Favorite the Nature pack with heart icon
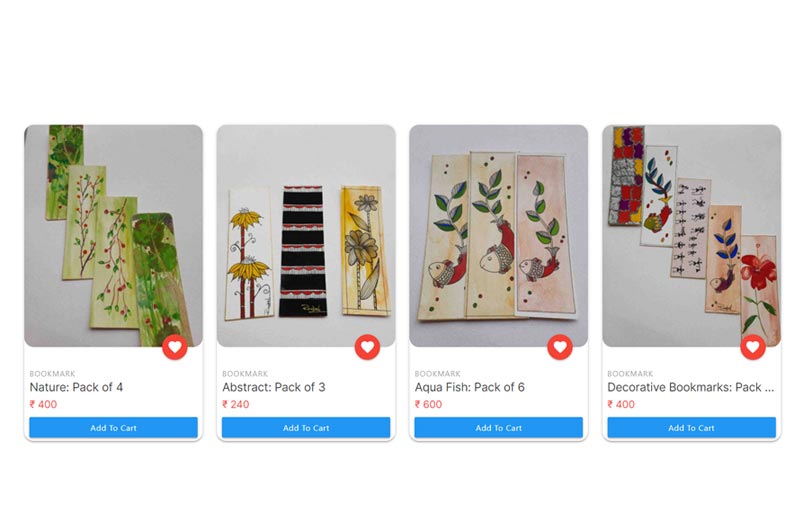The height and width of the screenshot is (520, 800). 174,347
